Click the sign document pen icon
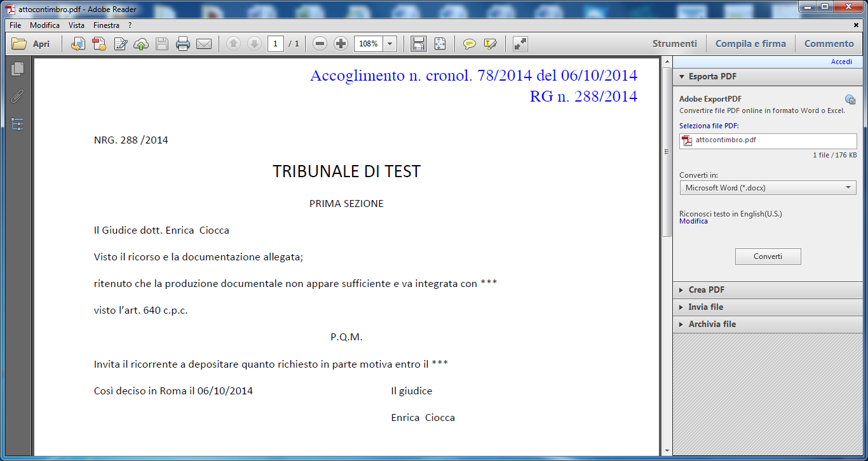 120,44
